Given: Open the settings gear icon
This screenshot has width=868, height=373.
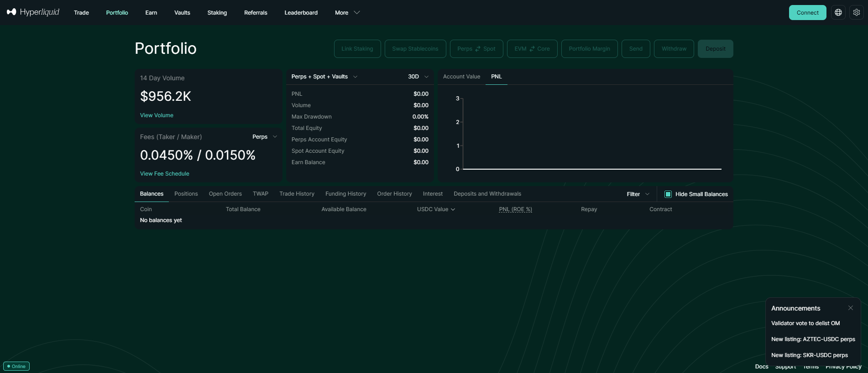Looking at the screenshot, I should [x=857, y=12].
